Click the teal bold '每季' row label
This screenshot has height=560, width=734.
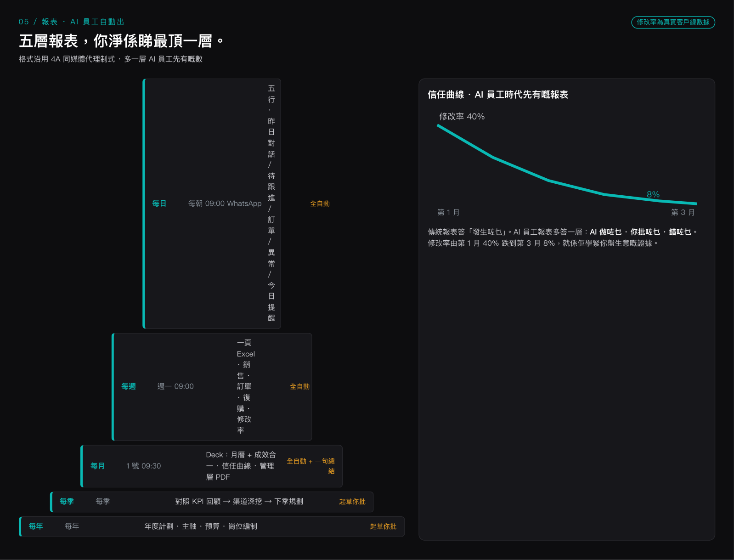pos(67,501)
